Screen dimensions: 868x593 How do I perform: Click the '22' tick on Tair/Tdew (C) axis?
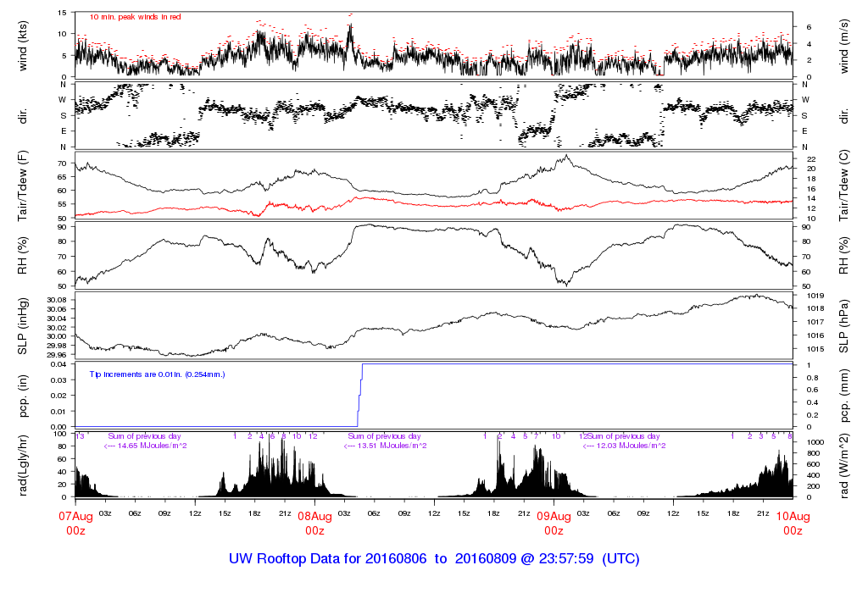[x=811, y=158]
